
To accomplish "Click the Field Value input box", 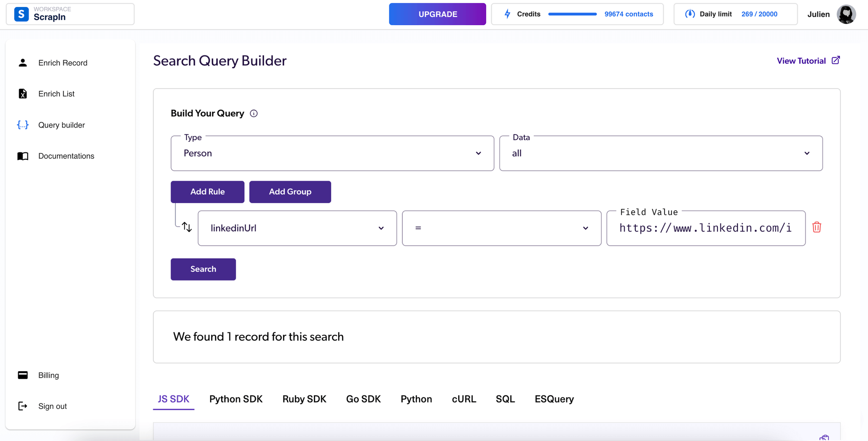I will (706, 228).
